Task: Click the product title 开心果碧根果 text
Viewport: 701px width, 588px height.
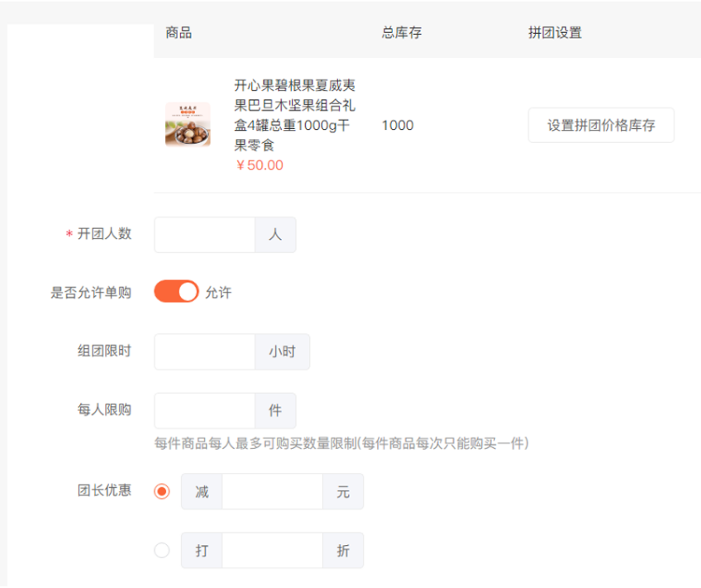Action: coord(294,115)
